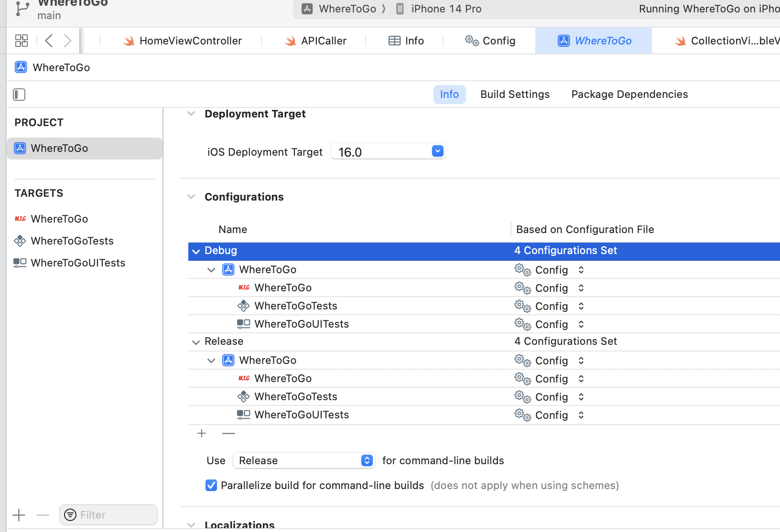
Task: Add a new target with plus button
Action: coord(19,515)
